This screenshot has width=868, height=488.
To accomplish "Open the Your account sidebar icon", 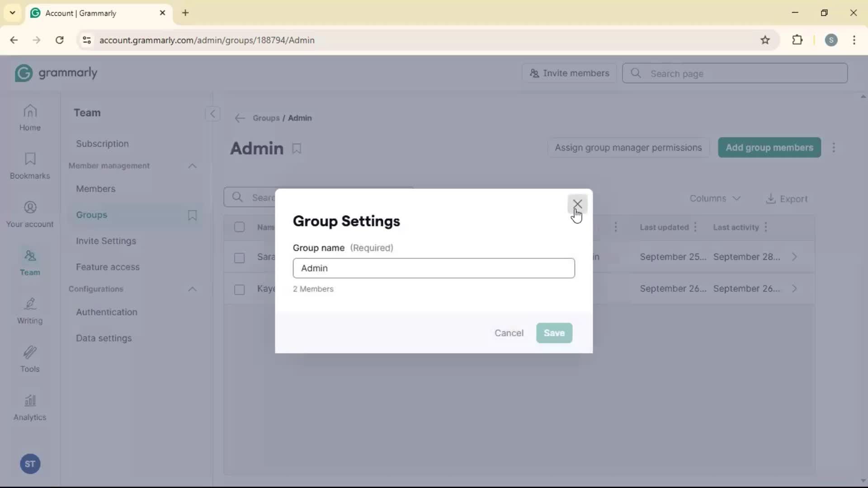I will [30, 214].
